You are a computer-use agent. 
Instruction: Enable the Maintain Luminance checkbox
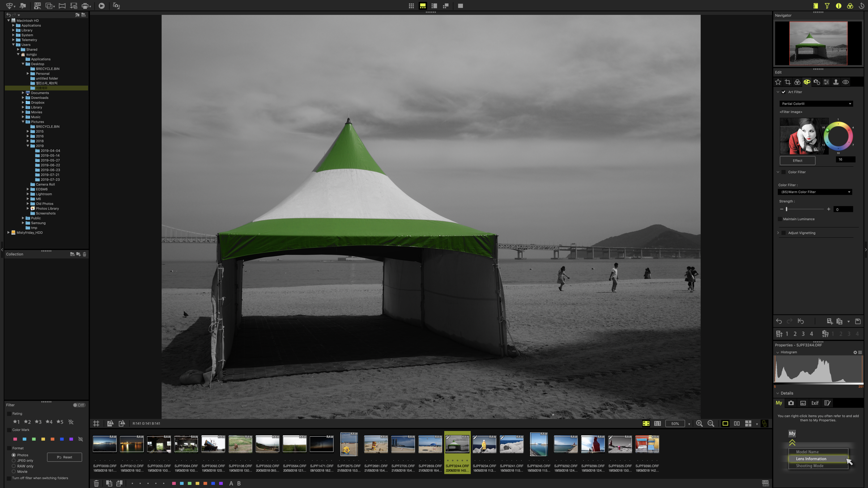tap(780, 219)
